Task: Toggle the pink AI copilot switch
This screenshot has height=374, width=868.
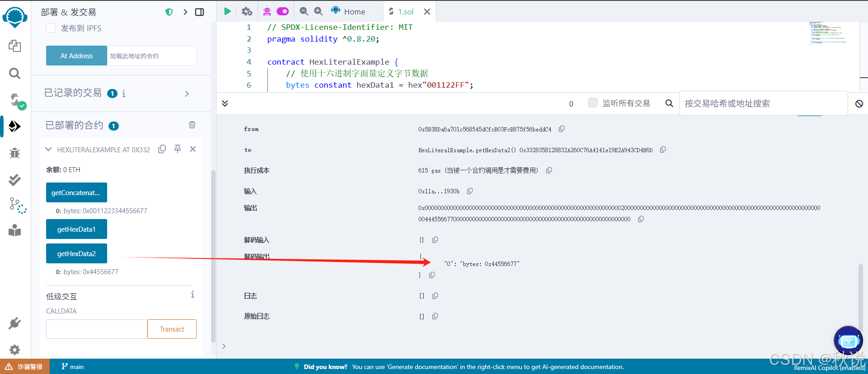Action: 283,11
